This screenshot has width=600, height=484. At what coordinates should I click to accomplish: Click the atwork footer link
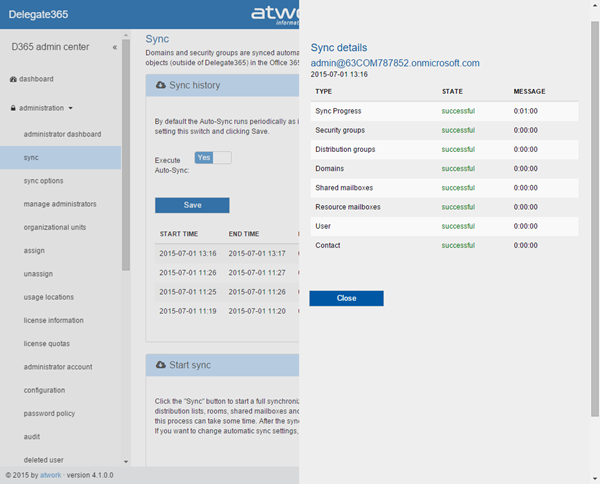click(x=51, y=475)
